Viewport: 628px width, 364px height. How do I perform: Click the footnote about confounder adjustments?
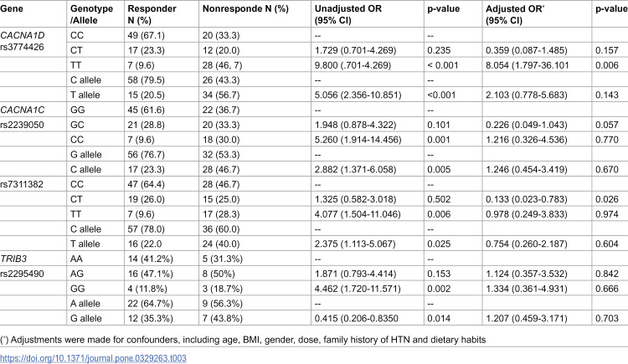coord(243,340)
